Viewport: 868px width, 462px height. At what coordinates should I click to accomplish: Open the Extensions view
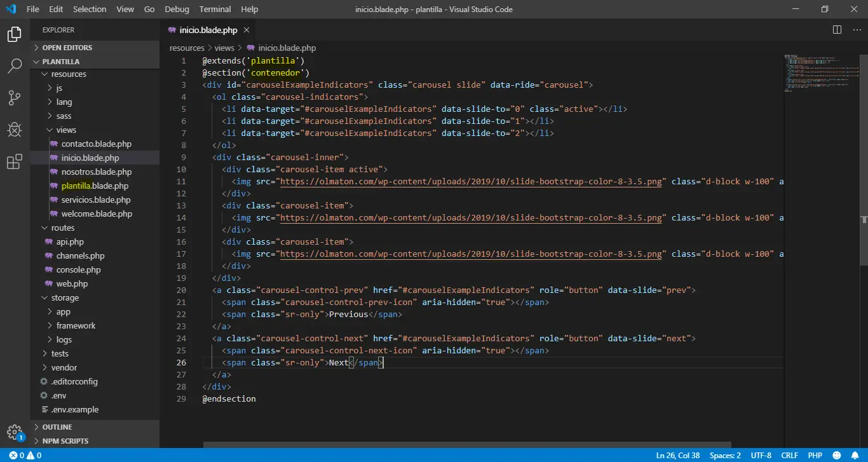point(14,162)
